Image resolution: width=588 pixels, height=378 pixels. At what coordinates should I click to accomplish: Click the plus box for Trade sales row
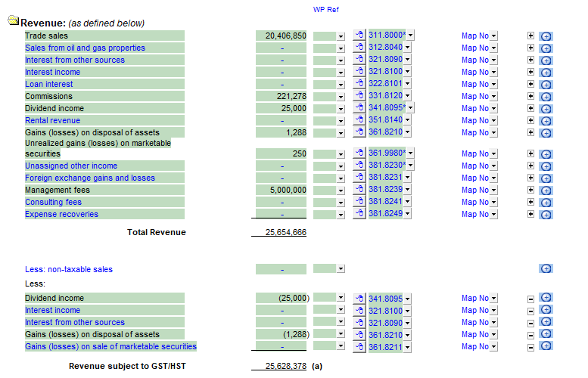[x=530, y=36]
